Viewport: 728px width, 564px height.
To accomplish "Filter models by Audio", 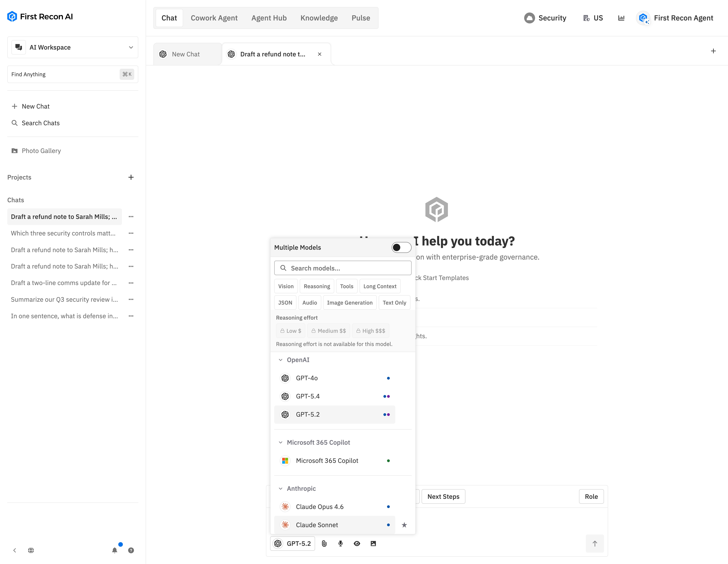I will tap(310, 302).
